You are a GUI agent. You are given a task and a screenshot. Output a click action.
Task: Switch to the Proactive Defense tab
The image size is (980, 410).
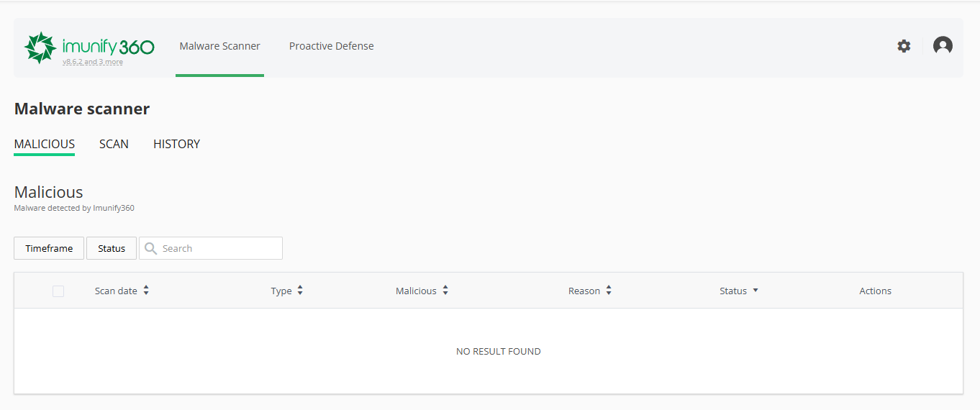tap(331, 46)
